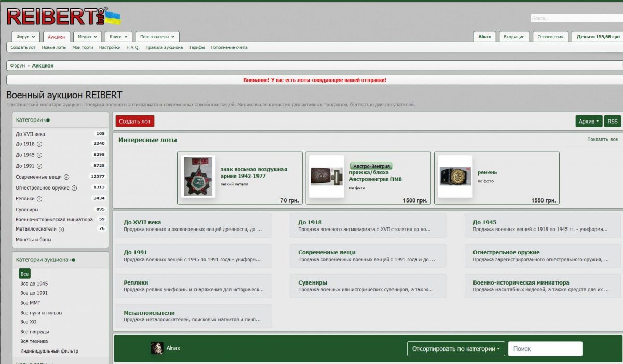
Task: Click the Alnax avatar in the green bar
Action: tap(157, 348)
